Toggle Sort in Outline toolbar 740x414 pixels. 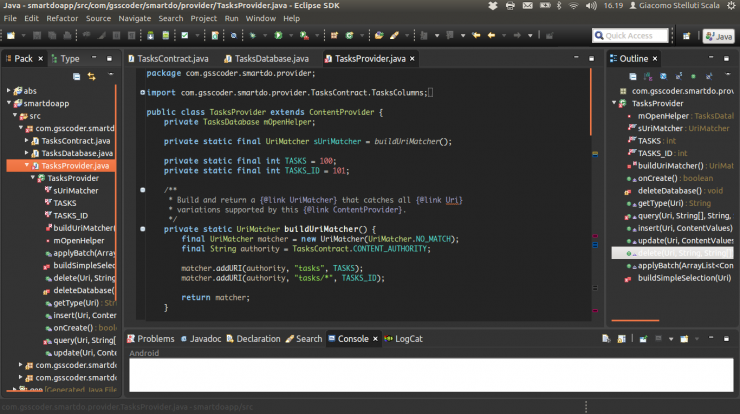(648, 76)
